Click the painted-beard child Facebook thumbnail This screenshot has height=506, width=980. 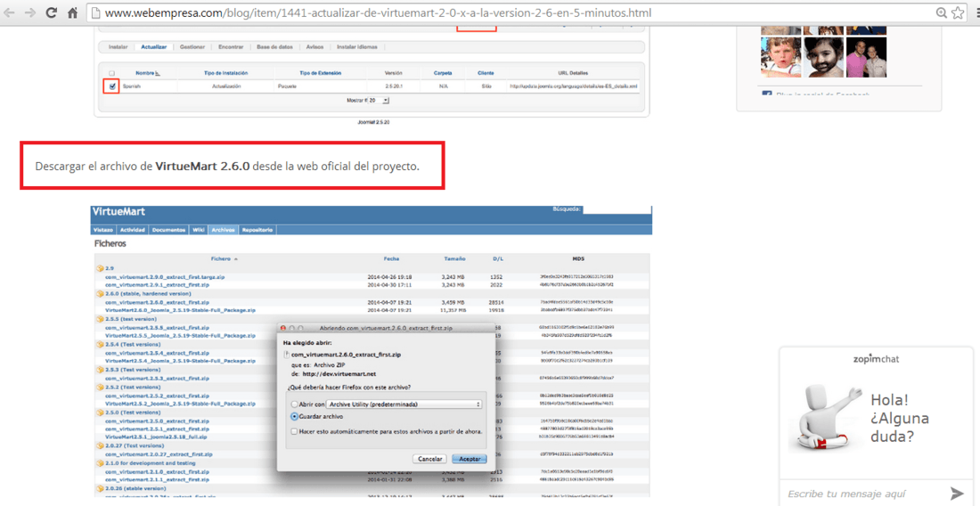pyautogui.click(x=823, y=57)
